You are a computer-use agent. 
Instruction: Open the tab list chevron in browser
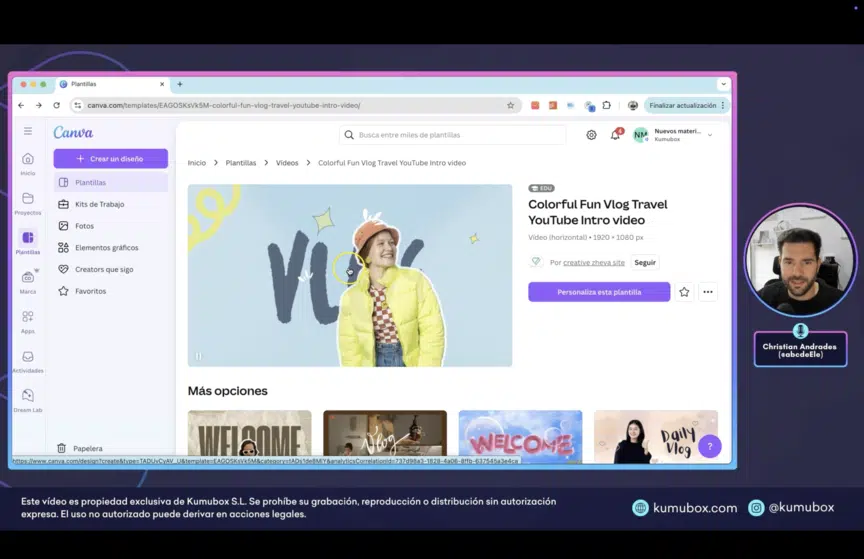point(723,84)
